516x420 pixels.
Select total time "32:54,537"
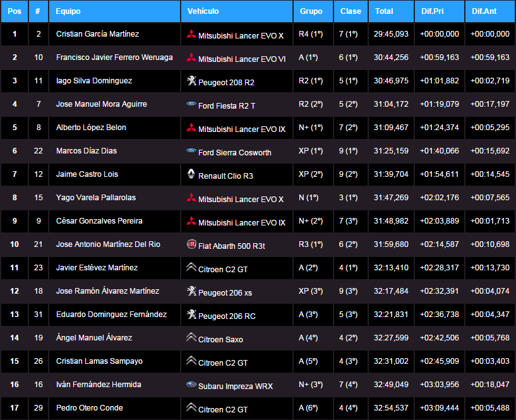tap(391, 408)
